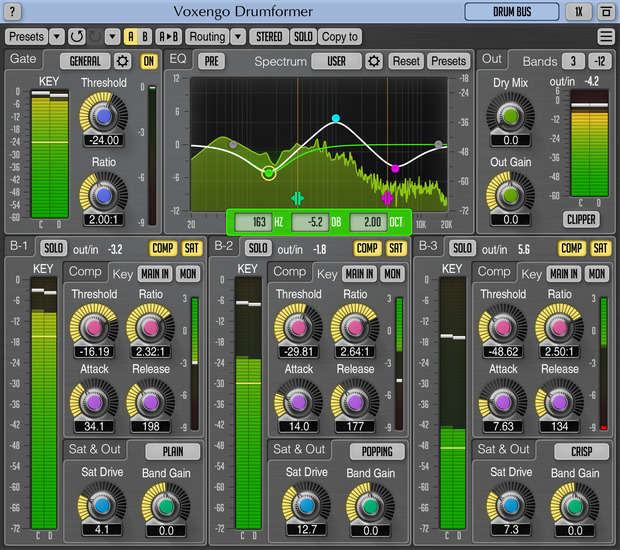Click the Copy to button

pos(340,37)
